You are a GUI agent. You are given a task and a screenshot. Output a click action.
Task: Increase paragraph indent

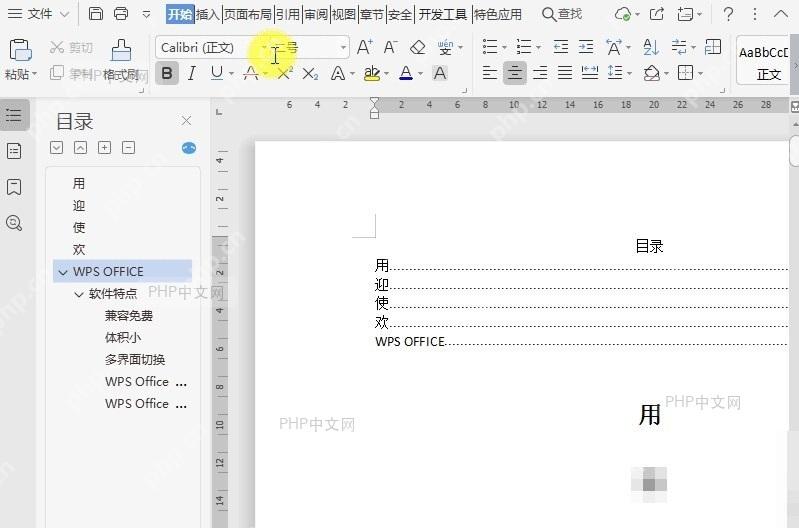tap(586, 47)
